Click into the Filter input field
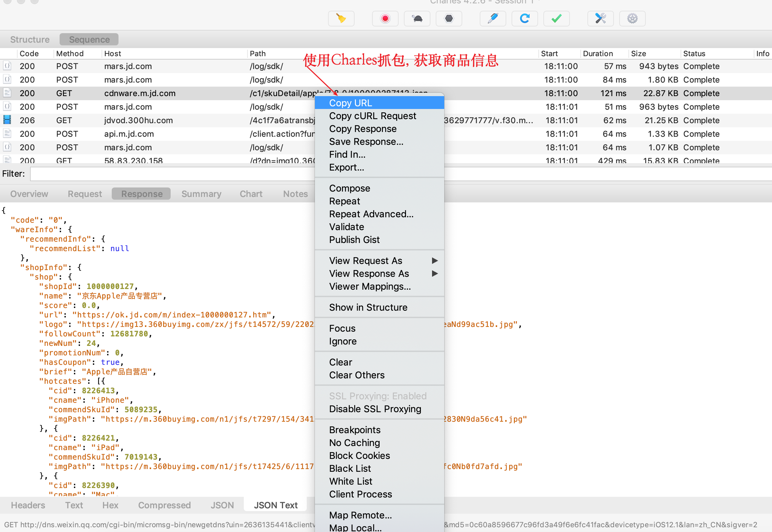Image resolution: width=772 pixels, height=532 pixels. (401, 174)
